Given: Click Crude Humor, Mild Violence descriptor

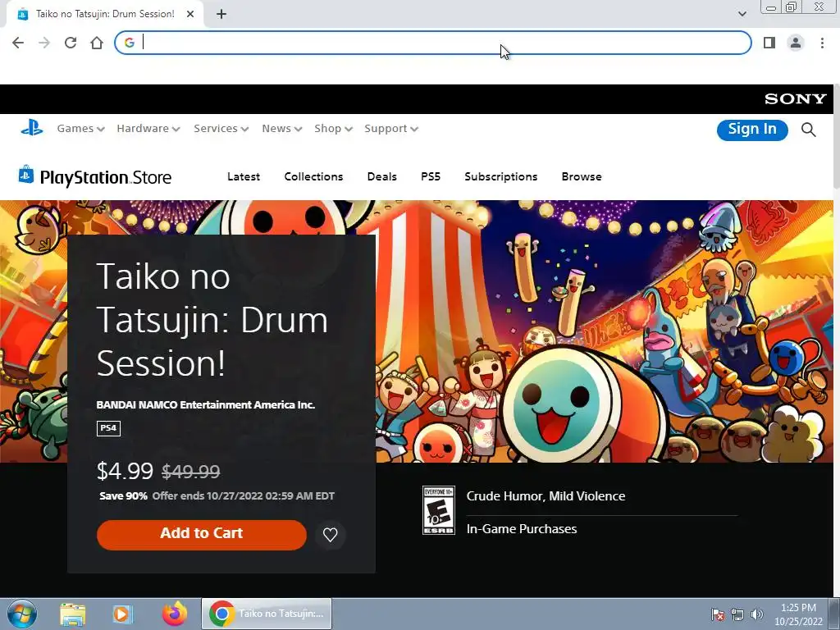Looking at the screenshot, I should [x=546, y=496].
